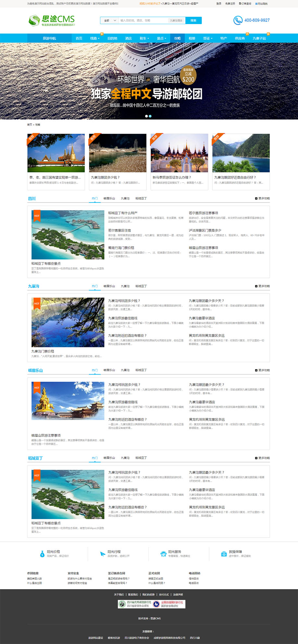Expand the 租车 navigation dropdown
The width and height of the screenshot is (298, 644).
[144, 38]
